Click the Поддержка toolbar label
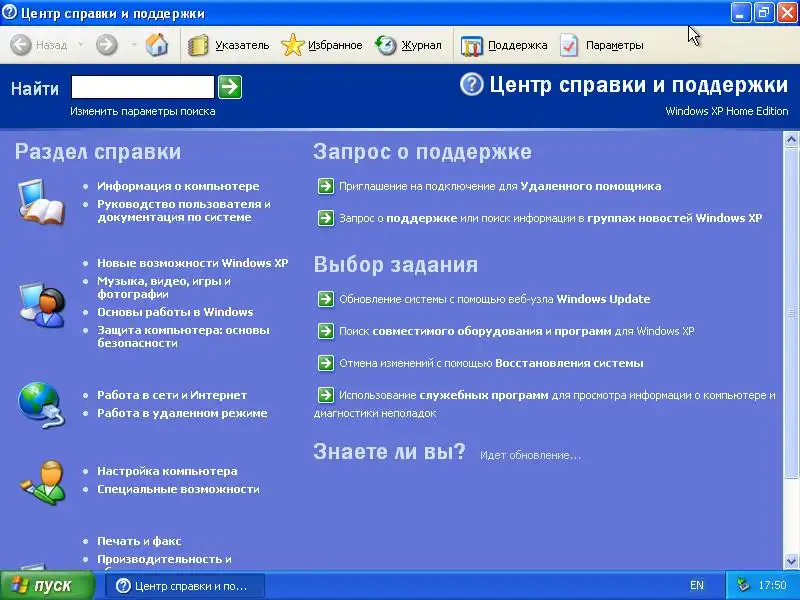The image size is (800, 600). coord(517,45)
